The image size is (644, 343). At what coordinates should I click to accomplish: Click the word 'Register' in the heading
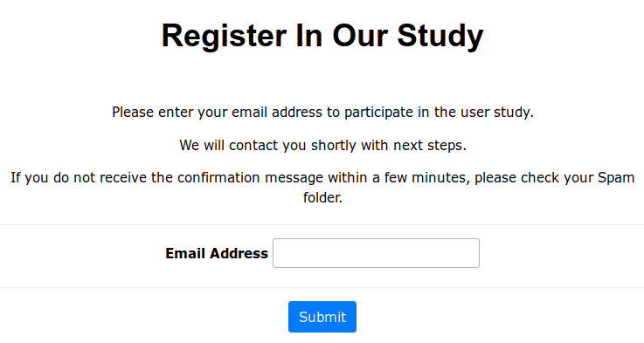click(x=224, y=36)
